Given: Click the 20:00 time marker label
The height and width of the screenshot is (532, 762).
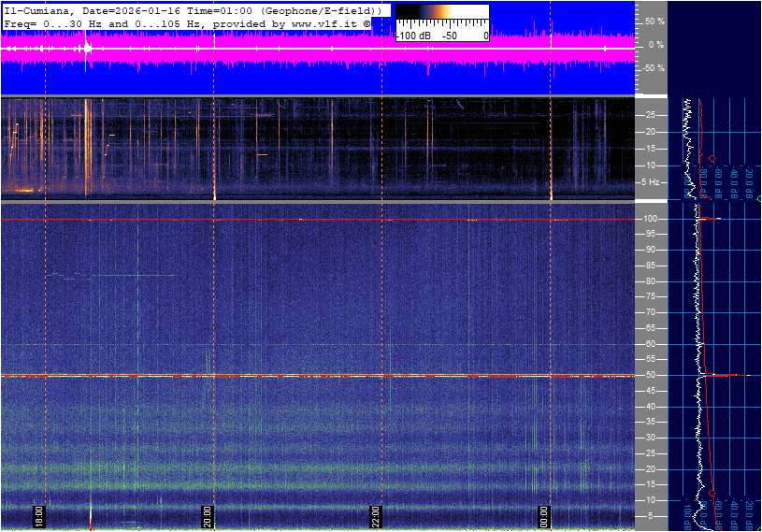Looking at the screenshot, I should (x=208, y=516).
